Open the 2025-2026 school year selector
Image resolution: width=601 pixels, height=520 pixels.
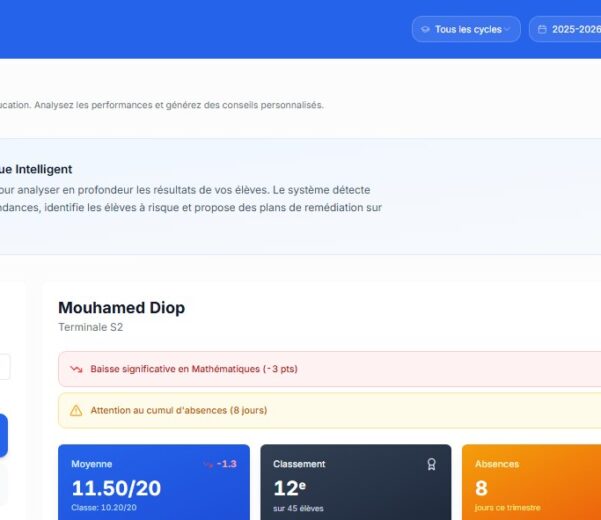coord(565,29)
